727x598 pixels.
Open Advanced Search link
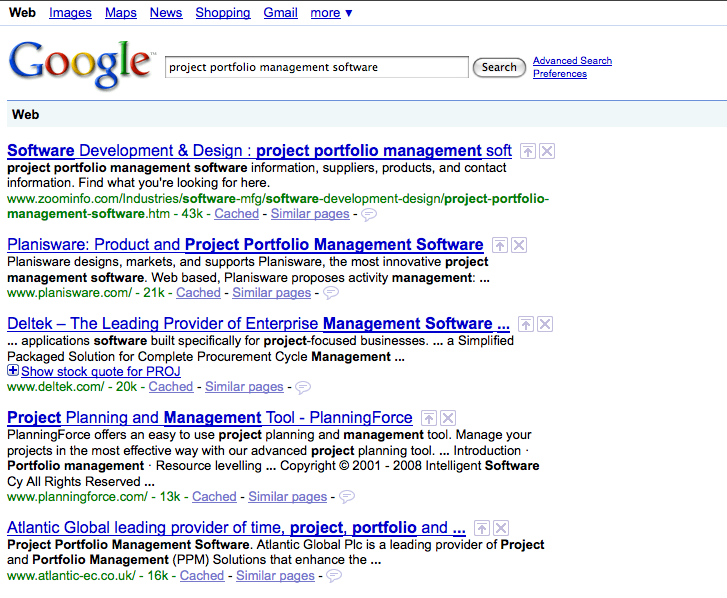pyautogui.click(x=572, y=61)
